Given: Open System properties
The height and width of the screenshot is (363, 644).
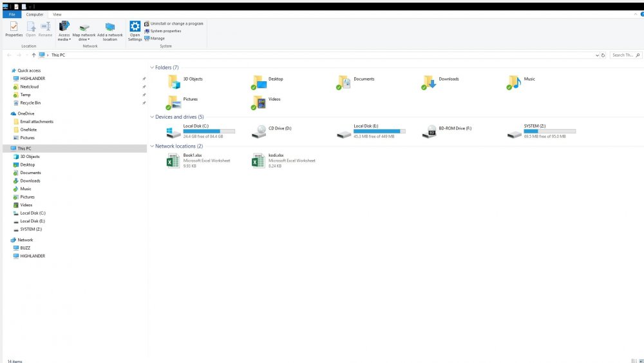Looking at the screenshot, I should (x=163, y=31).
